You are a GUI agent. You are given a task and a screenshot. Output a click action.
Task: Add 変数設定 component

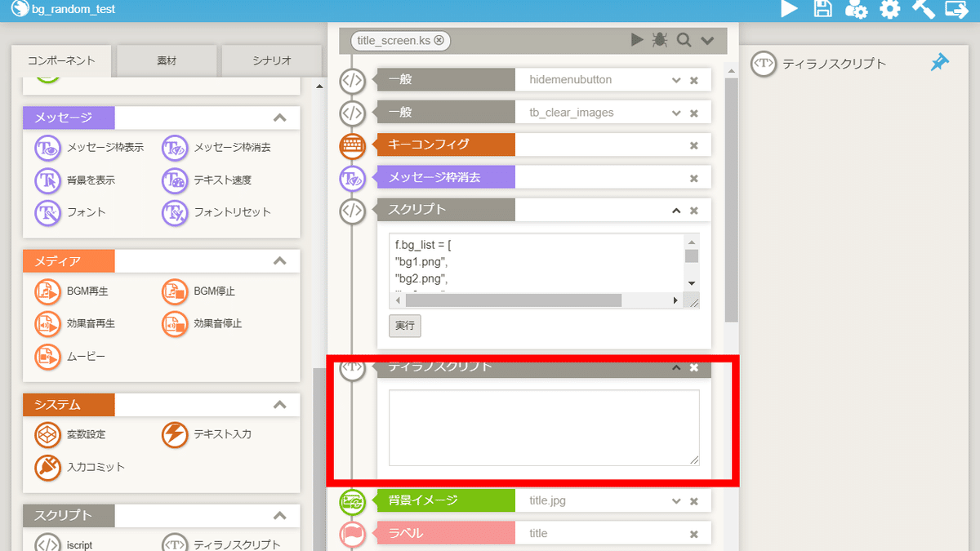70,434
